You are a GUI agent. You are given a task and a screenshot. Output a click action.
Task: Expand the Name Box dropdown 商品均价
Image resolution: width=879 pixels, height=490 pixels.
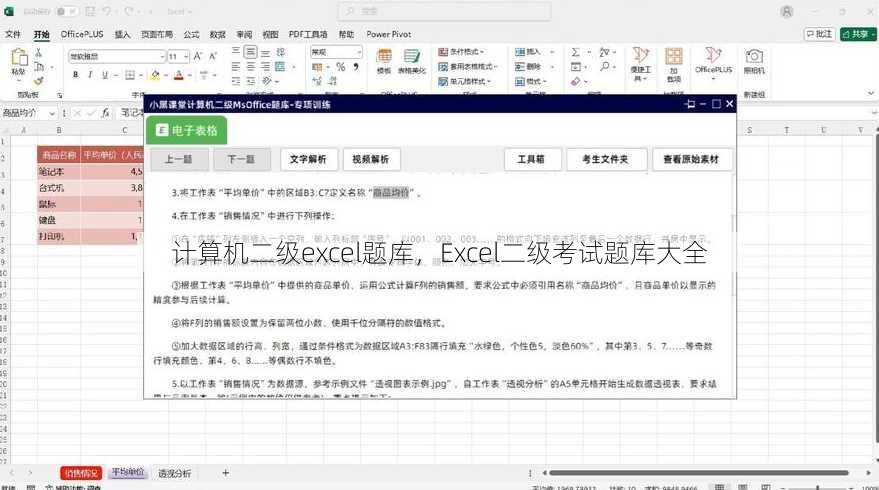pos(52,113)
